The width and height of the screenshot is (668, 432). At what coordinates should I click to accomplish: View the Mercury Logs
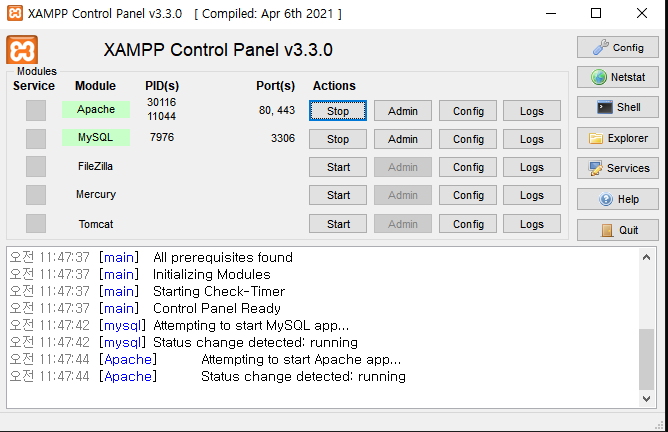coord(532,195)
